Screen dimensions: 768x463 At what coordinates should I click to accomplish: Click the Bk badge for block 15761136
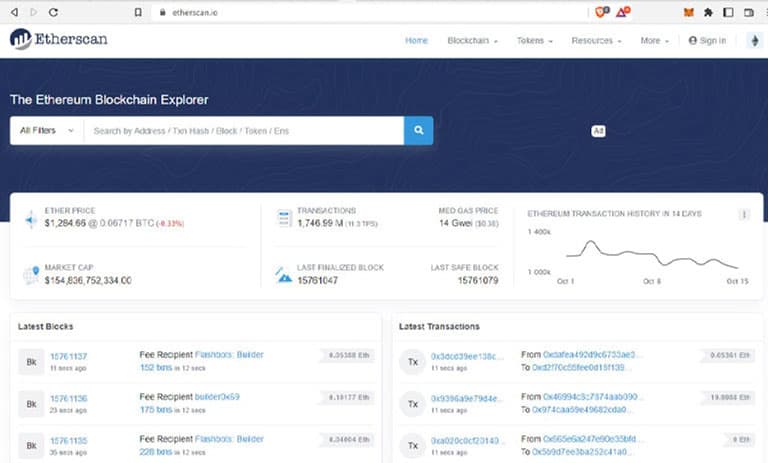click(31, 404)
